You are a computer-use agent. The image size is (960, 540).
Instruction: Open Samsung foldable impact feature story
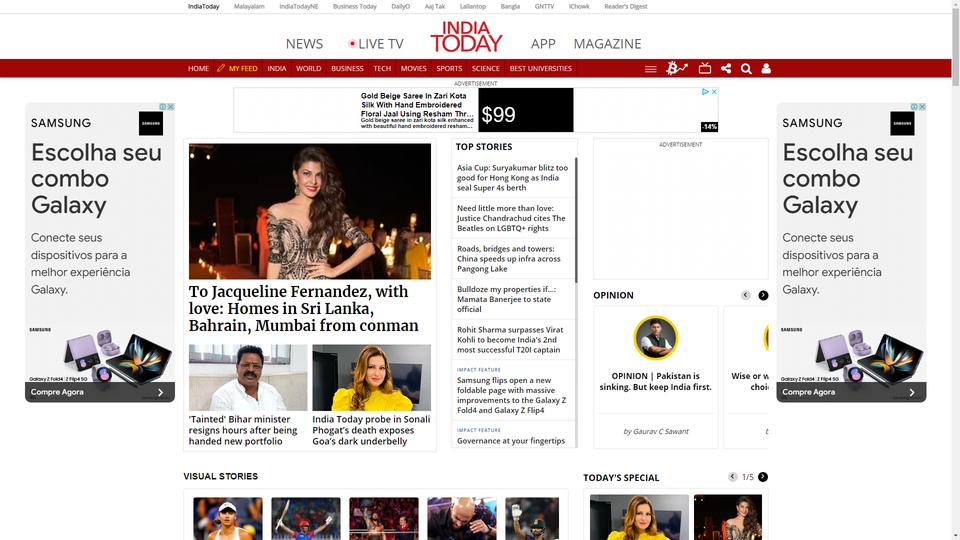click(x=511, y=395)
